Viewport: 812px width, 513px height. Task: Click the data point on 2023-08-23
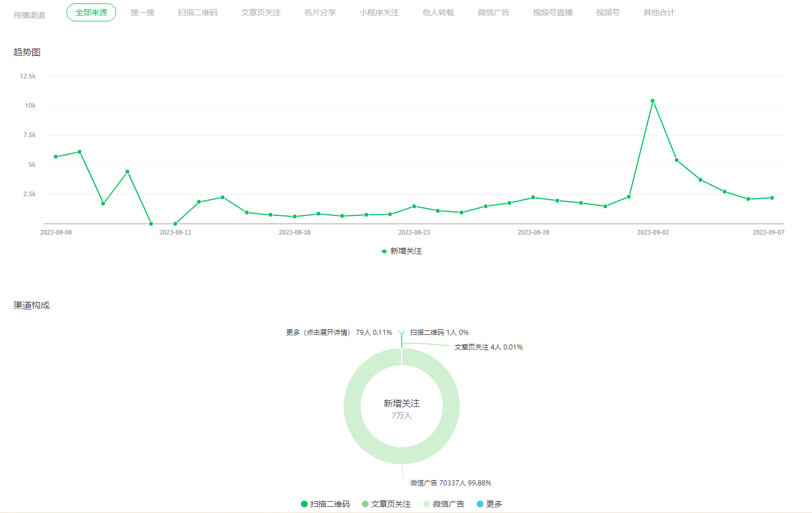click(x=414, y=206)
